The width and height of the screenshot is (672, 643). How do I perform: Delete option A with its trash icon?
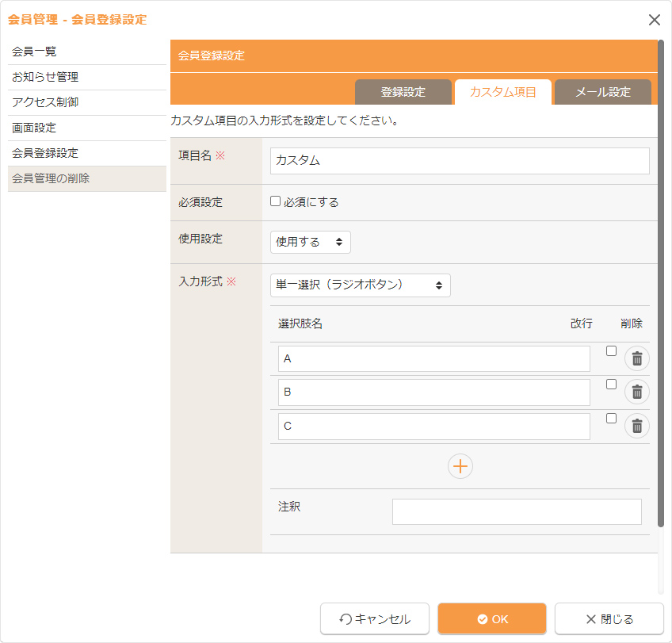pyautogui.click(x=636, y=358)
